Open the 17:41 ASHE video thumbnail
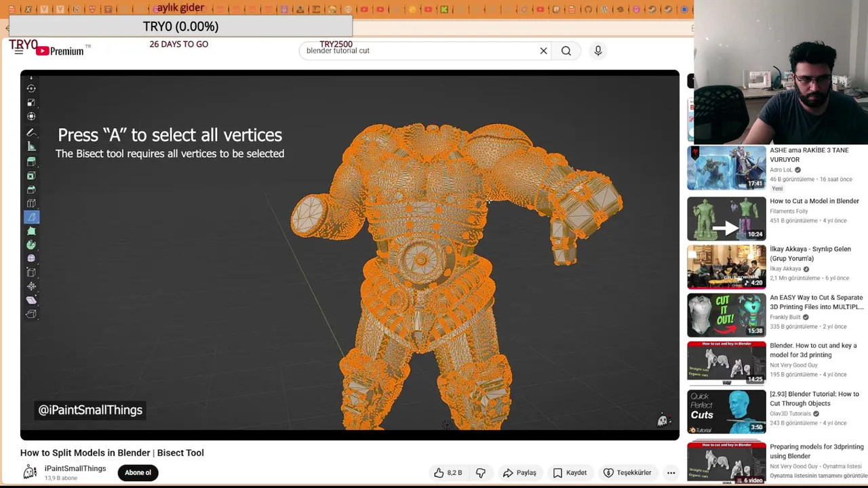 coord(726,168)
